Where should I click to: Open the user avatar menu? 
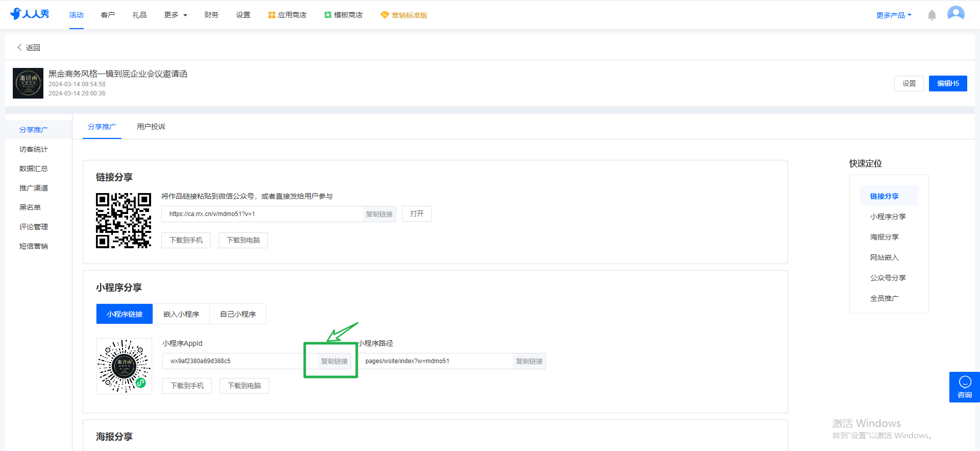coord(956,14)
